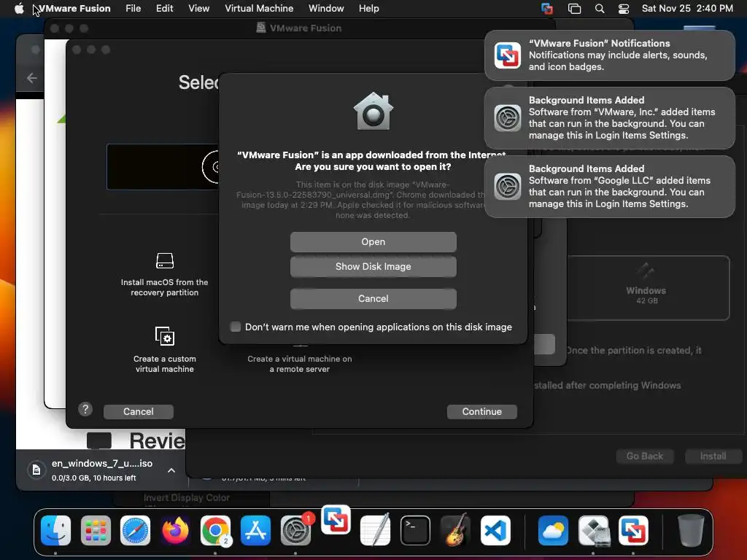Open Spotlight search in the menu bar
The image size is (747, 560).
600,9
